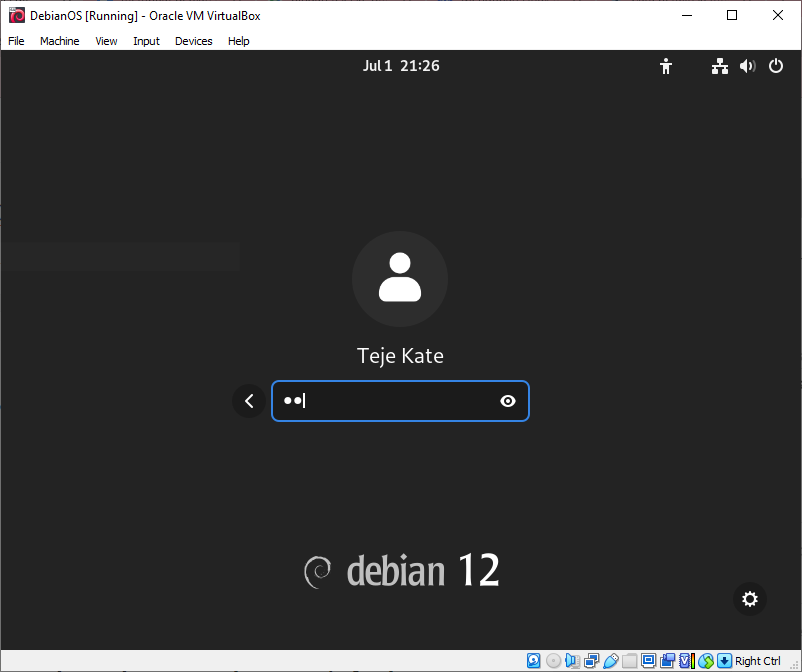
Task: Open the Devices menu
Action: 193,41
